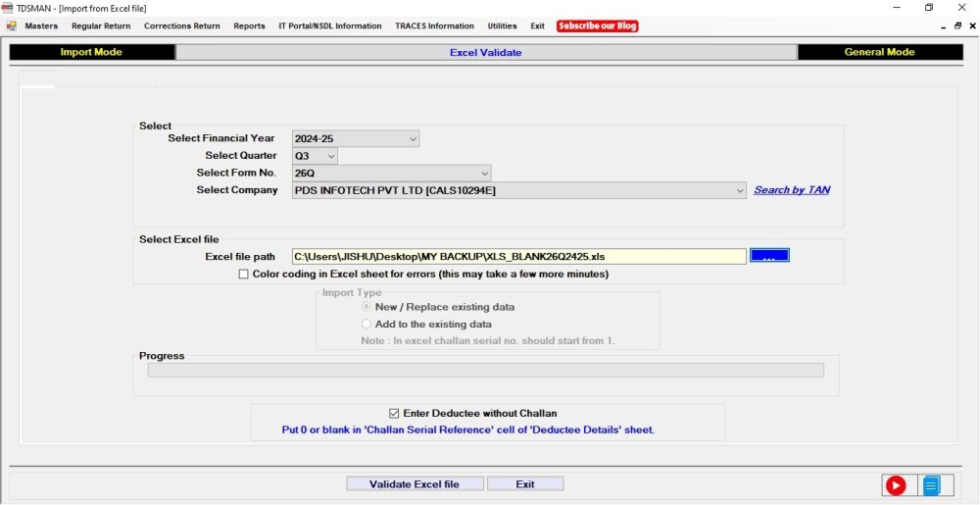Open the Masters menu
980x505 pixels.
(x=41, y=26)
